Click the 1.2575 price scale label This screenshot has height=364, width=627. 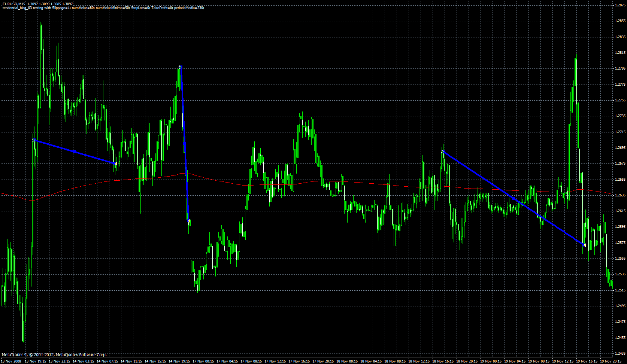point(621,242)
